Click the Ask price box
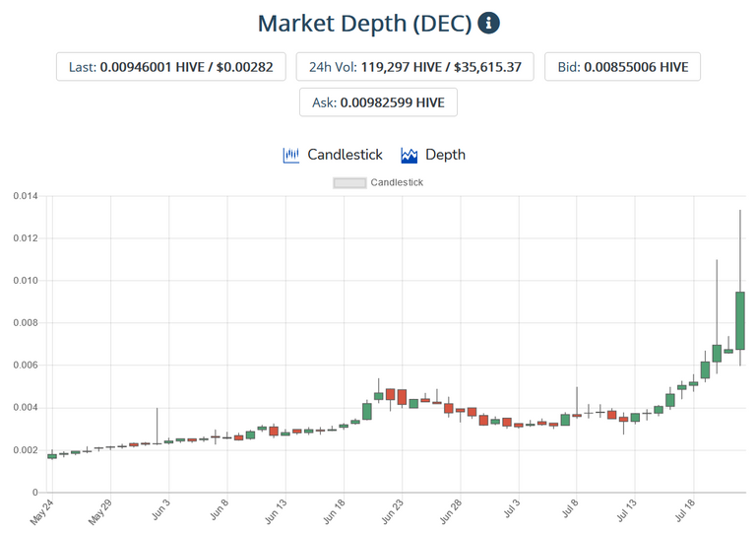The height and width of the screenshot is (534, 756). (378, 102)
